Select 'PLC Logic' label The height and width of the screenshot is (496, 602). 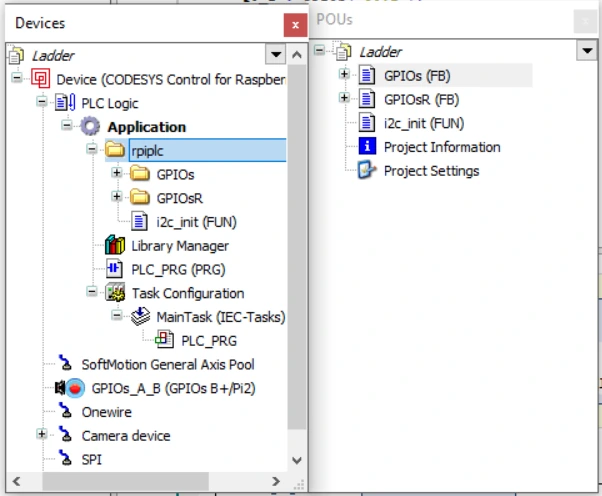pyautogui.click(x=110, y=103)
